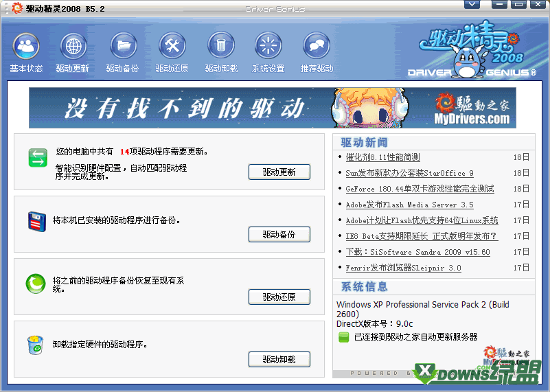Open the 驱动更新 globe icon
The image size is (550, 392).
point(73,46)
